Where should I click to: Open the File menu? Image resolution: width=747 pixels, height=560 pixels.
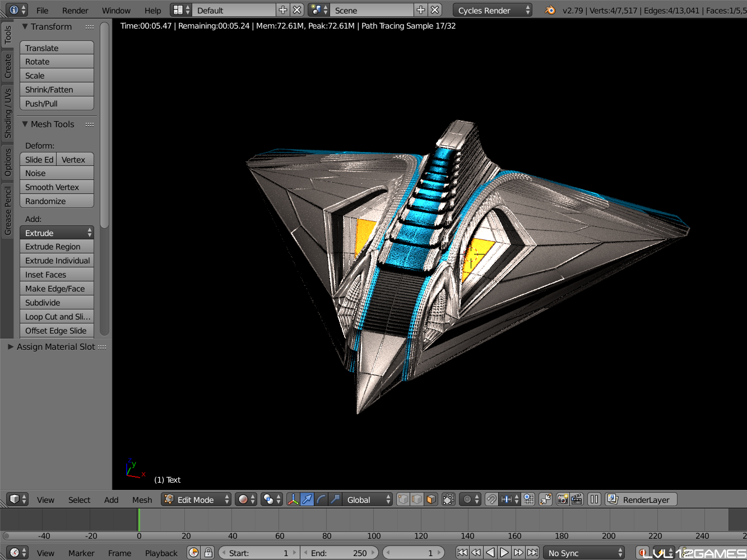(x=42, y=11)
